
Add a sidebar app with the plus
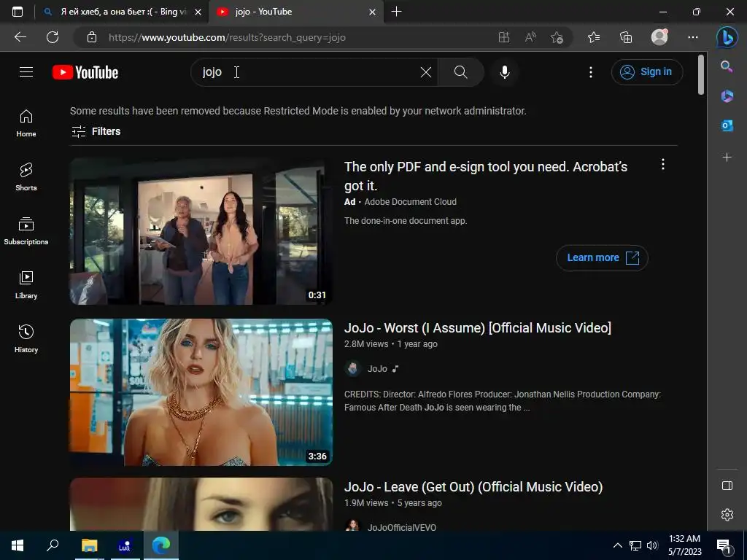tap(727, 157)
